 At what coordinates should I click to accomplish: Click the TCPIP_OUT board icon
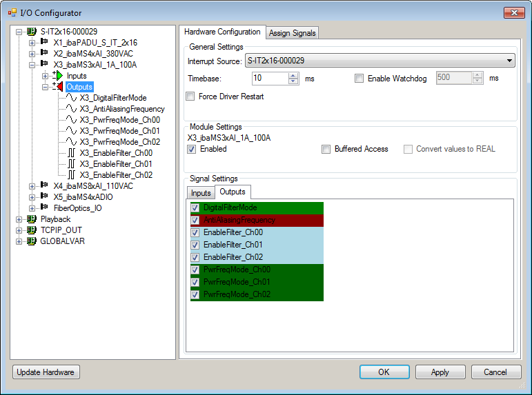pos(32,230)
